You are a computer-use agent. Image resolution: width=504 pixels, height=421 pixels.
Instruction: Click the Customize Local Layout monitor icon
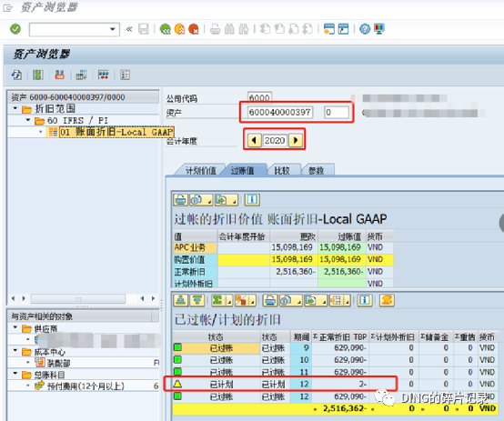[379, 29]
